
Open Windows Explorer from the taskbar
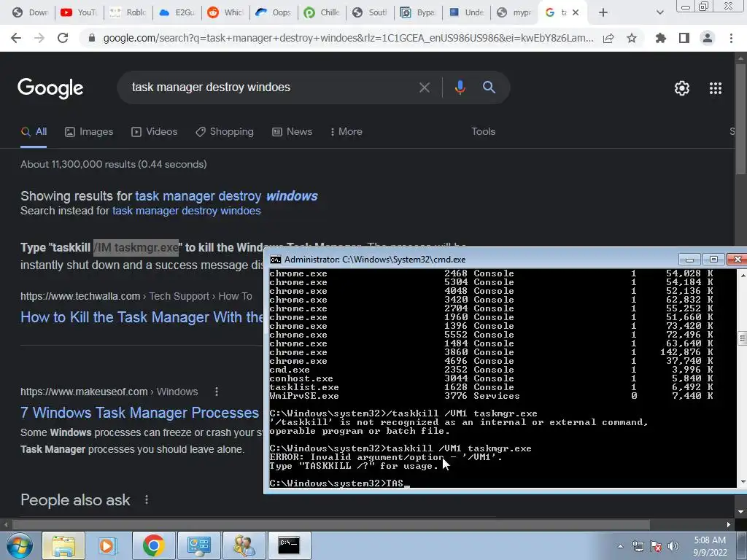coord(63,545)
